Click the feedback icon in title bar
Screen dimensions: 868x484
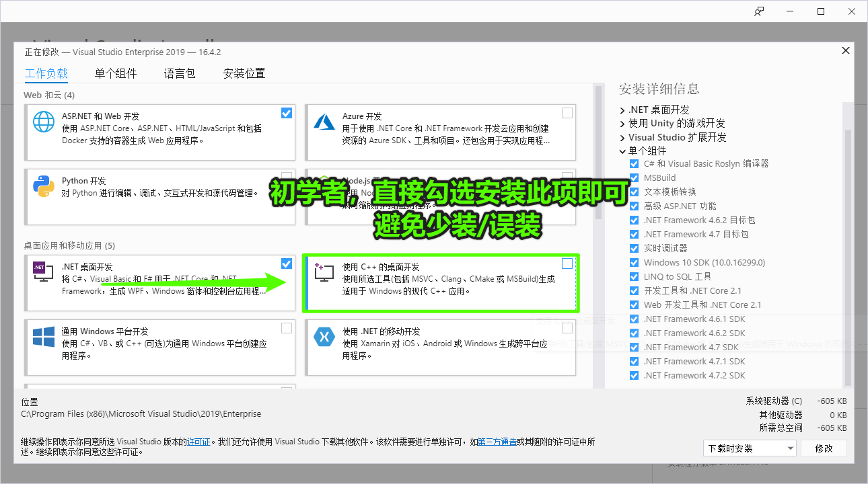click(x=759, y=11)
